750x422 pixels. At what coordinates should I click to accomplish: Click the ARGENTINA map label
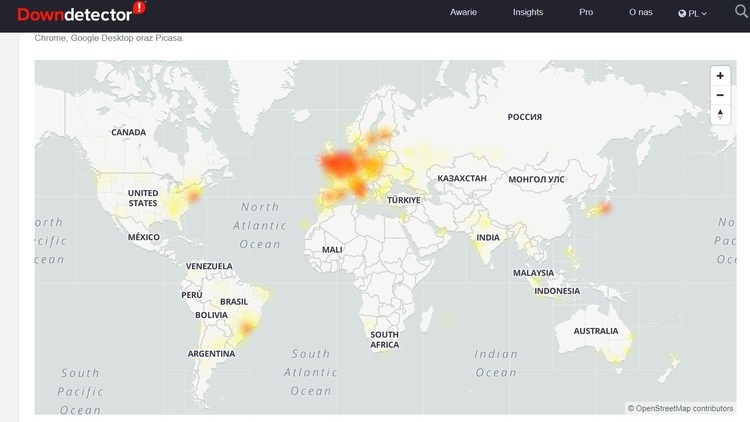pos(211,354)
